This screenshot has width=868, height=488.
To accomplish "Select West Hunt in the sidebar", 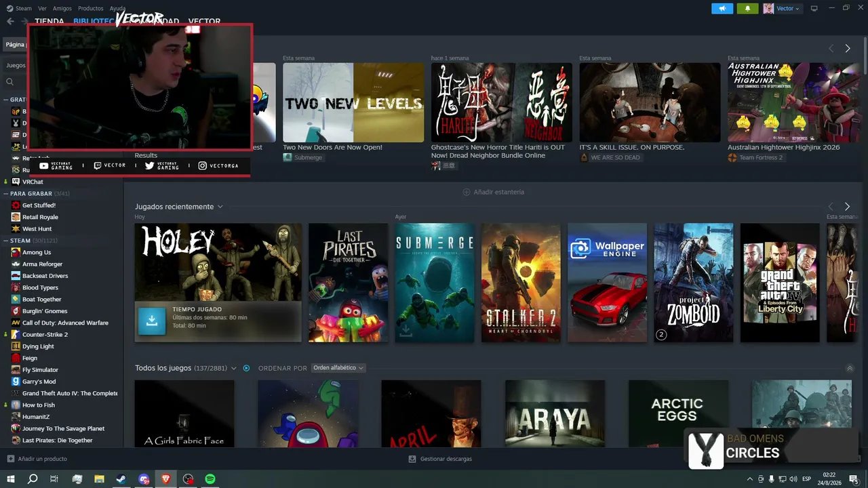I will coord(37,229).
